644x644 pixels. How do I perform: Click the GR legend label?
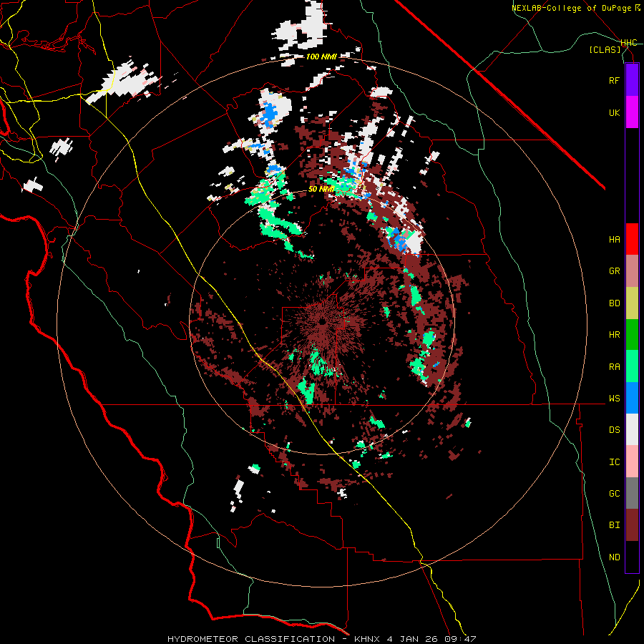614,271
